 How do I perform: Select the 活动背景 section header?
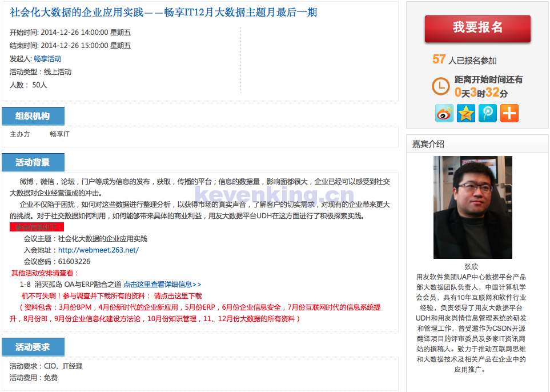coord(33,162)
